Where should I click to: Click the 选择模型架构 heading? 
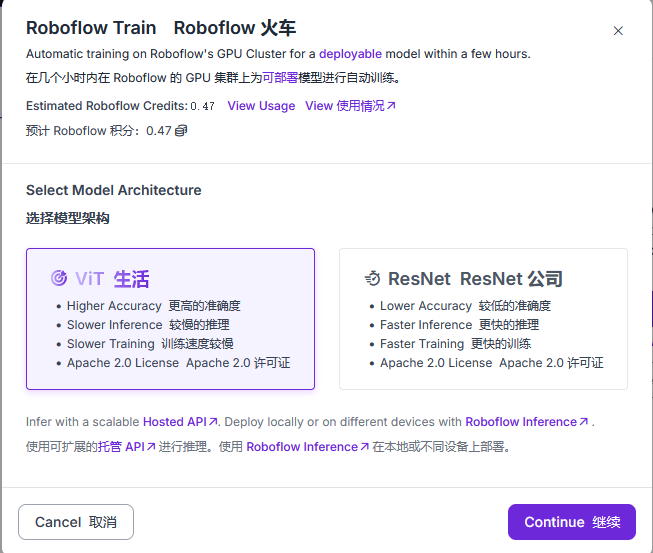pyautogui.click(x=67, y=218)
